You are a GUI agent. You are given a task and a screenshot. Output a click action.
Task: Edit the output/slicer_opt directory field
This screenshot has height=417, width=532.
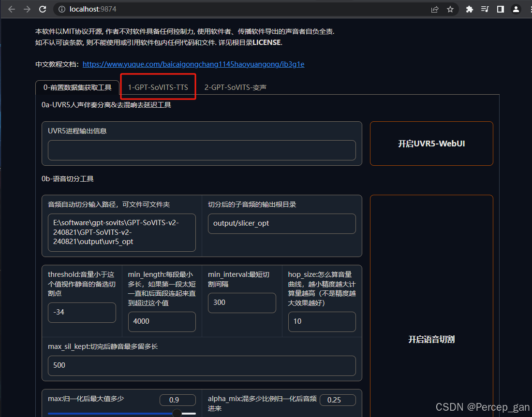coord(281,223)
